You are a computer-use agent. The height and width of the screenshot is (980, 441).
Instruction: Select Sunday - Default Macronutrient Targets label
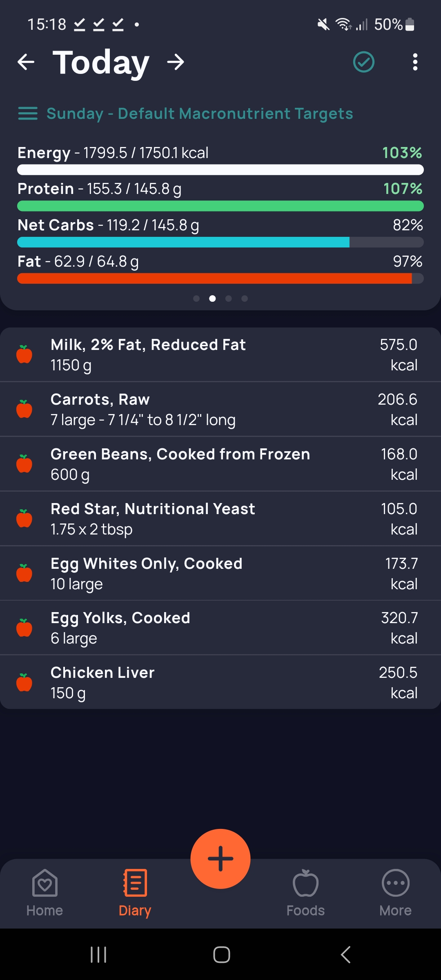pos(200,114)
